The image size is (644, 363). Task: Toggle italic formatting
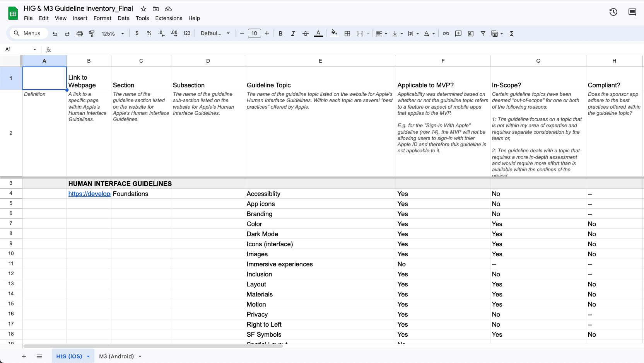point(293,34)
